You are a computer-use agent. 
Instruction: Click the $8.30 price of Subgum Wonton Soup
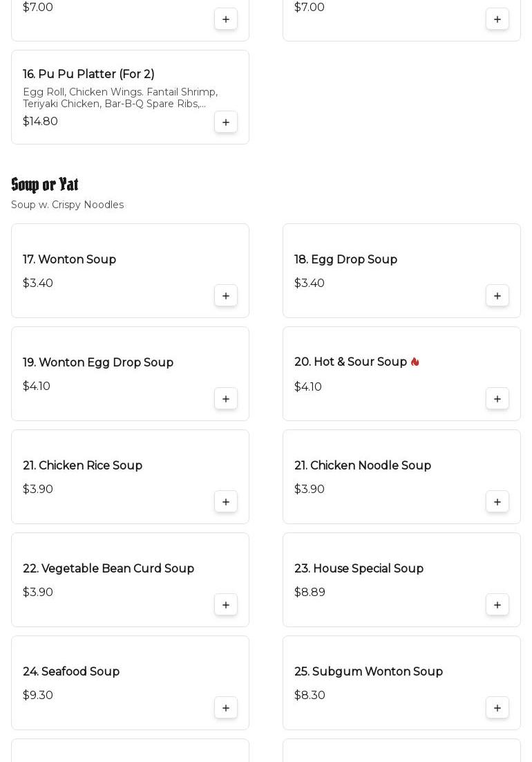click(x=310, y=695)
